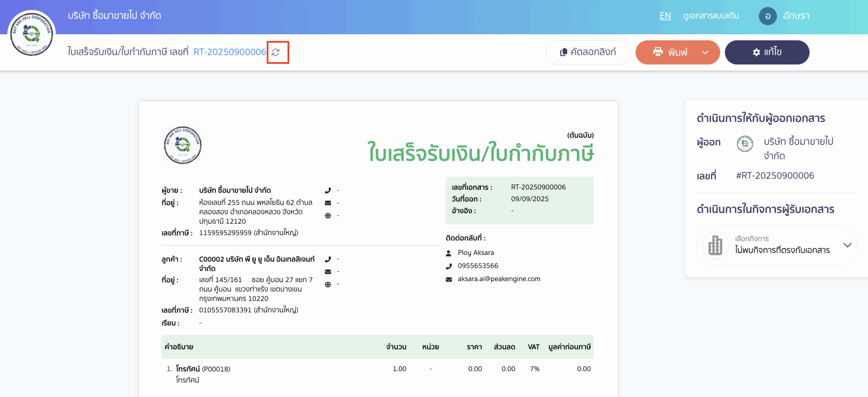This screenshot has height=397, width=868.
Task: Click the email address aksara.ai@peakengine.com
Action: 498,279
